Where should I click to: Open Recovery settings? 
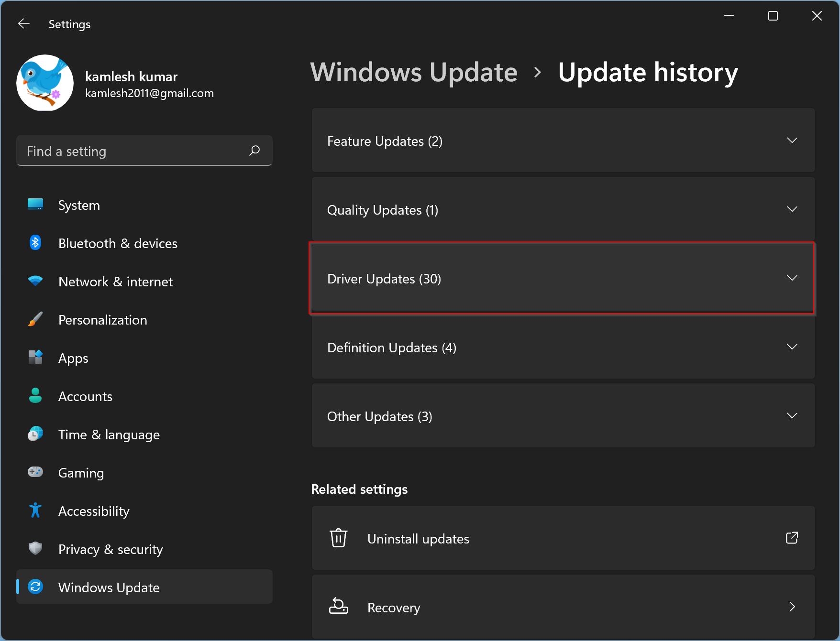(563, 607)
